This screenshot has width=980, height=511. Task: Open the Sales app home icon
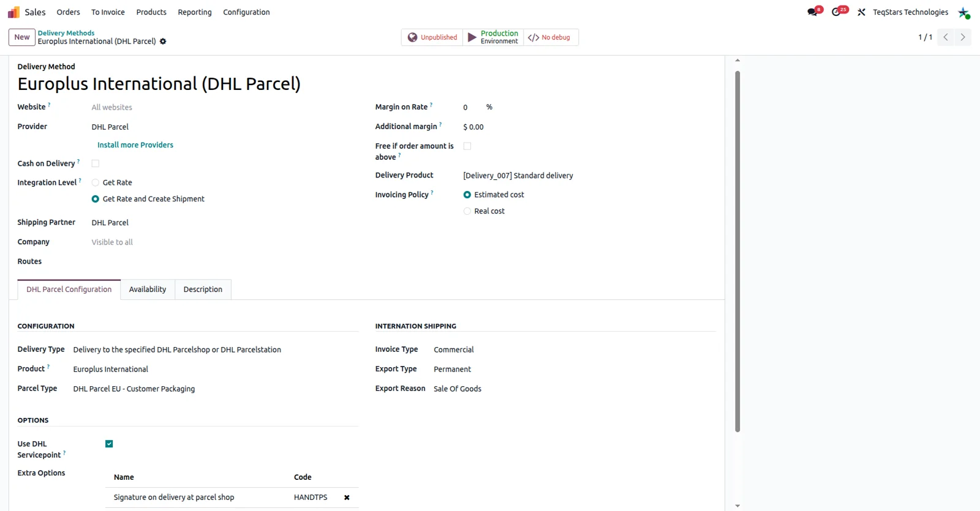(13, 12)
